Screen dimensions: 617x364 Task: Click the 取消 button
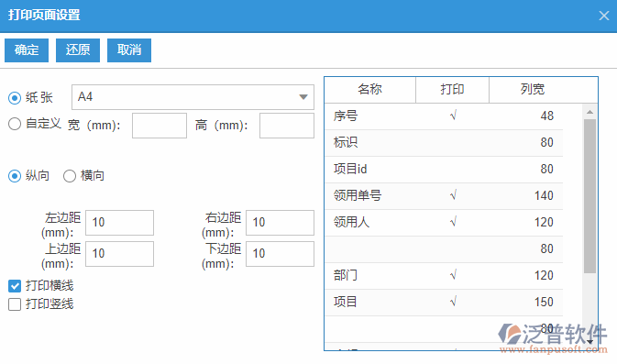pos(129,50)
